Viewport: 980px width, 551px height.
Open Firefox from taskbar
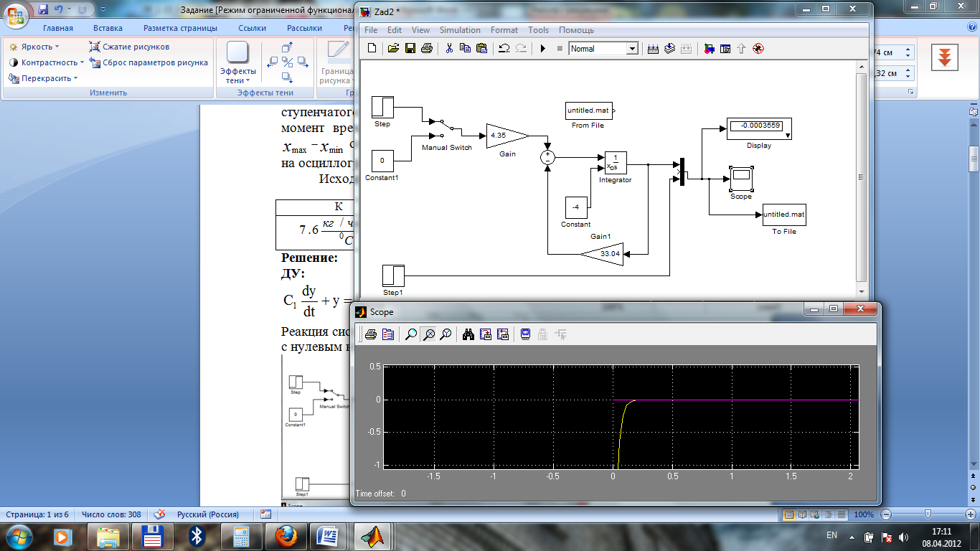pos(286,535)
